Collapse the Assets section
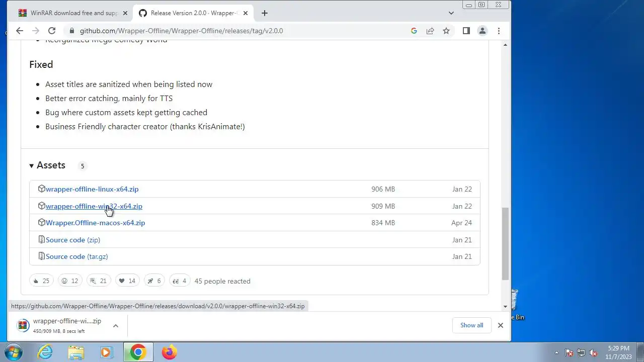 click(47, 165)
